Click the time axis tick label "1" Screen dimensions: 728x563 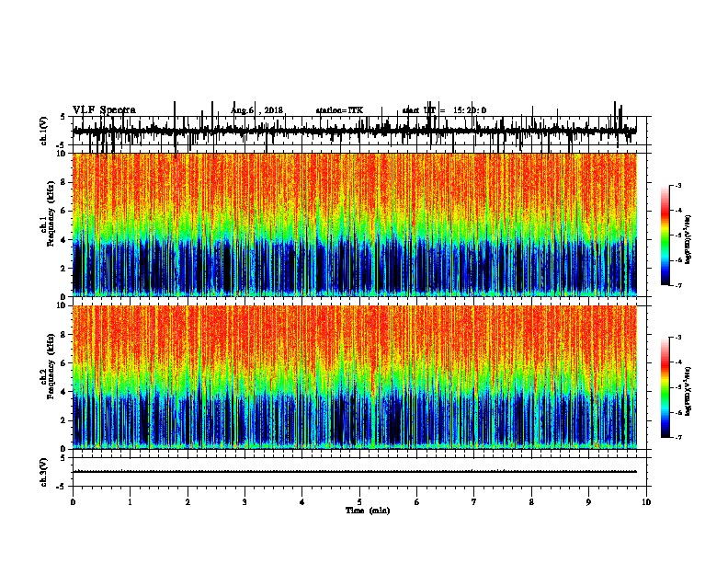[x=131, y=501]
